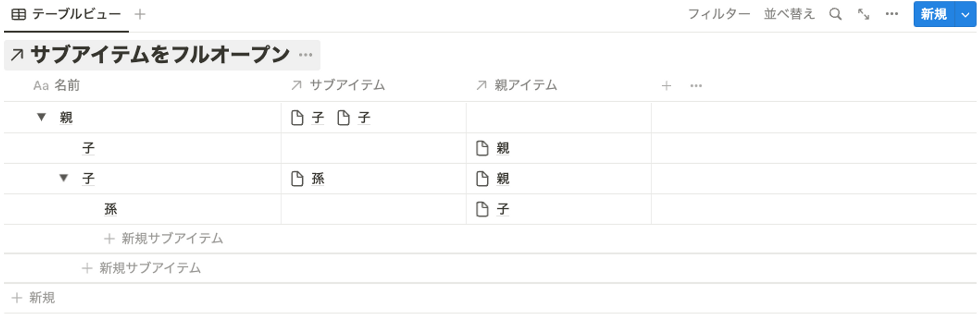
Task: Open the フィルター menu
Action: [x=719, y=14]
